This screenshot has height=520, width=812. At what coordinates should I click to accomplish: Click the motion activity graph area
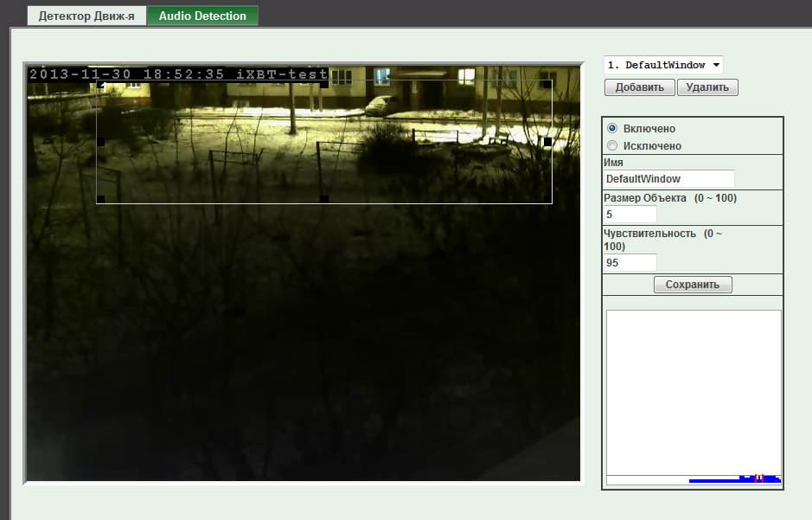694,397
